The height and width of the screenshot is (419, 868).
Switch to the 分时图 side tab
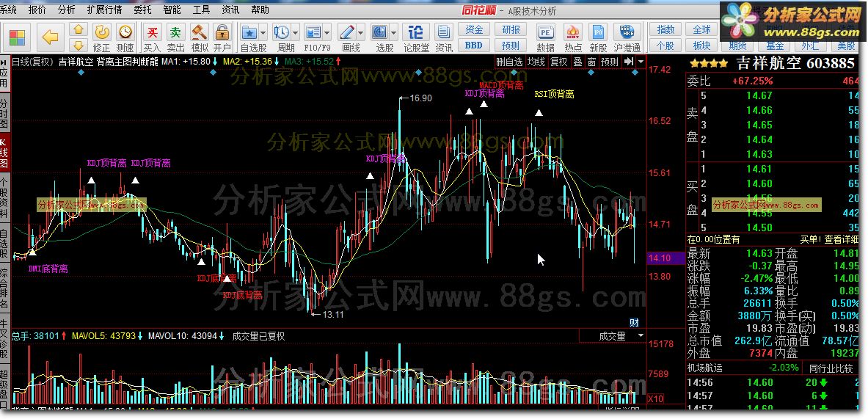(4, 114)
